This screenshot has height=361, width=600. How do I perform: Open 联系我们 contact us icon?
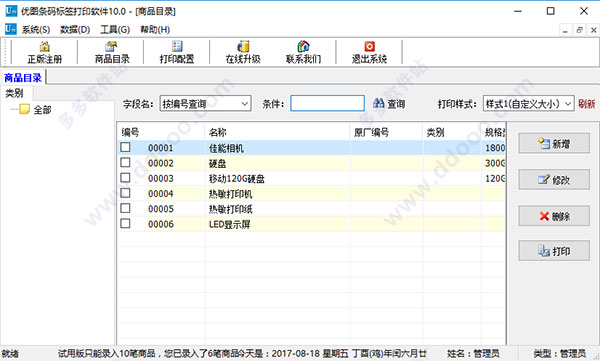point(303,47)
